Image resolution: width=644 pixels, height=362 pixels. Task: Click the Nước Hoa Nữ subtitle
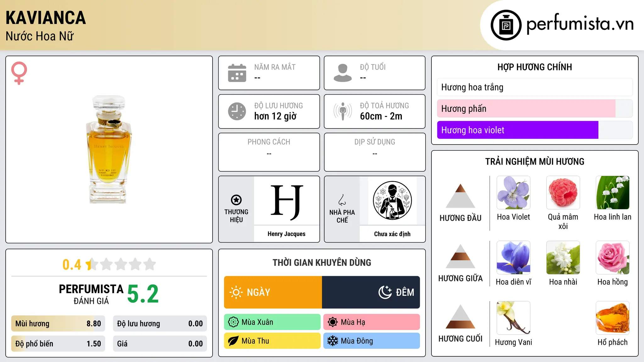click(x=40, y=36)
